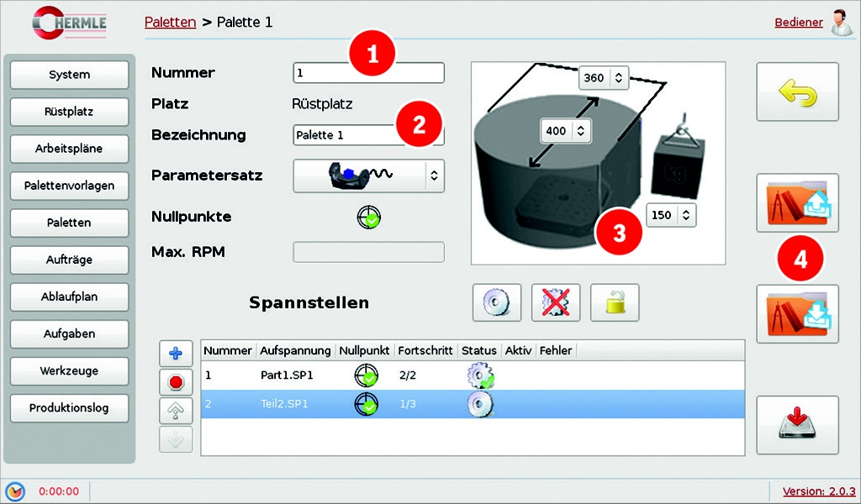The width and height of the screenshot is (861, 504).
Task: Click the red stop octagon button
Action: [x=176, y=381]
